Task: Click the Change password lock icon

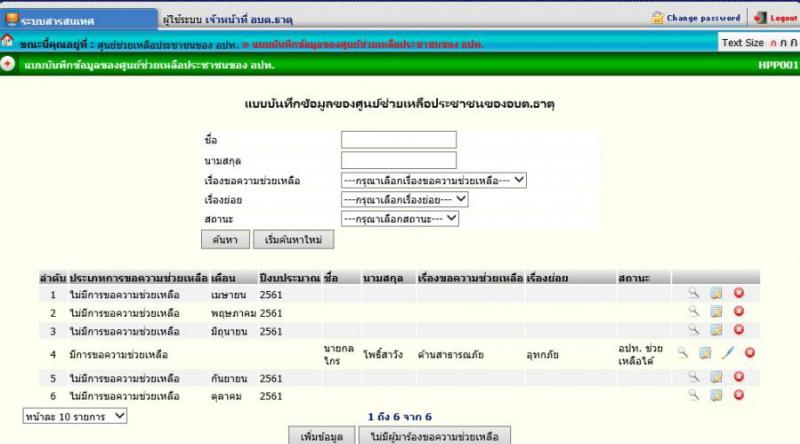Action: click(657, 18)
